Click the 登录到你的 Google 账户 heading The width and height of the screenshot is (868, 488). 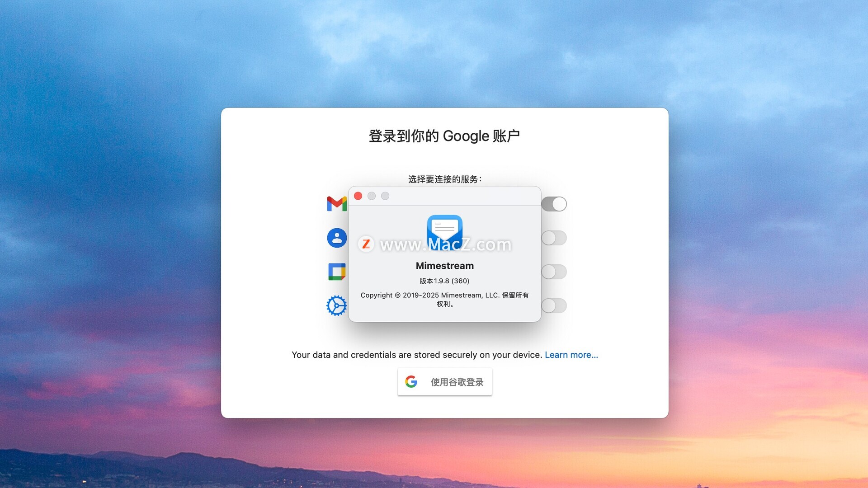444,136
